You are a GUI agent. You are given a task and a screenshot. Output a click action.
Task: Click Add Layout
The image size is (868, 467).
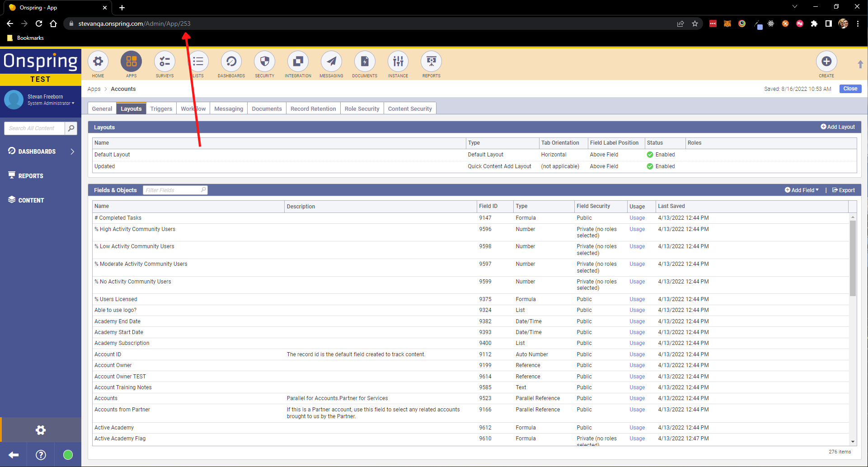pyautogui.click(x=838, y=127)
